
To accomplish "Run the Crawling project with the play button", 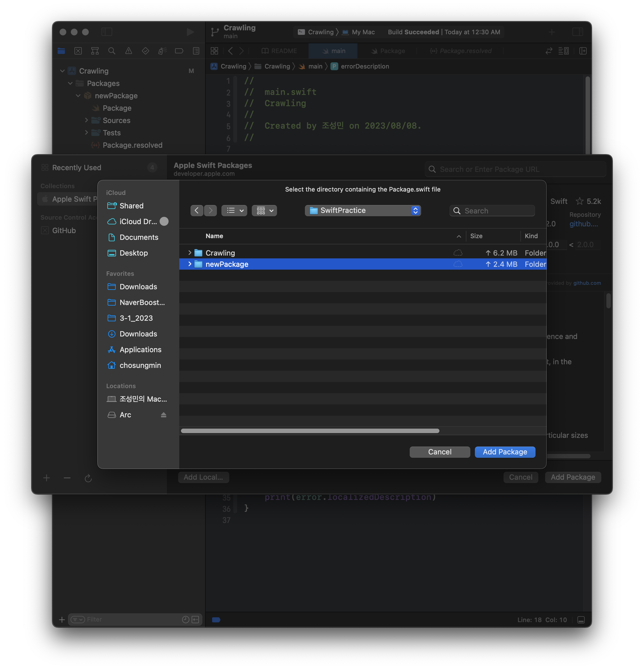I will tap(190, 32).
